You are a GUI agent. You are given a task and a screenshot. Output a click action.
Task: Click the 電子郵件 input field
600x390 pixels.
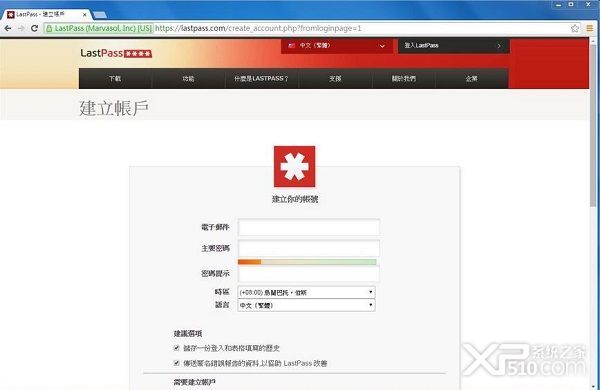309,227
